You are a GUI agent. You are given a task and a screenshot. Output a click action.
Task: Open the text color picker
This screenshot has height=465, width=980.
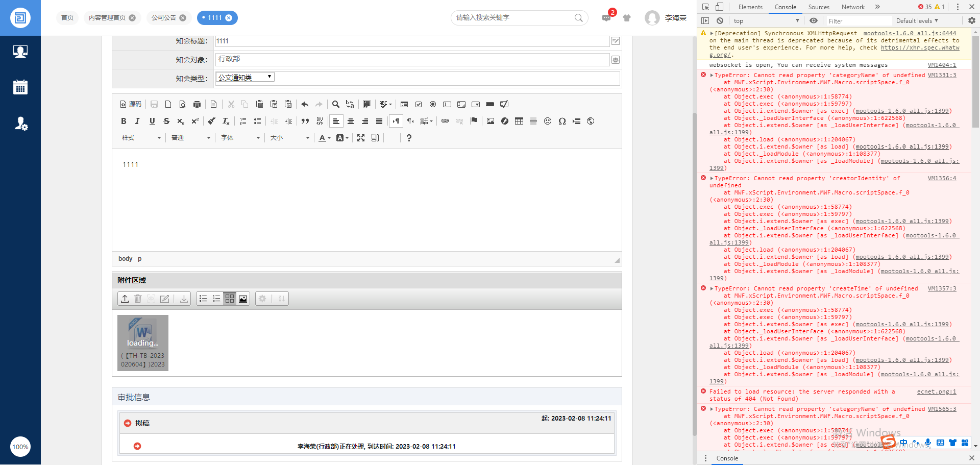click(x=325, y=138)
